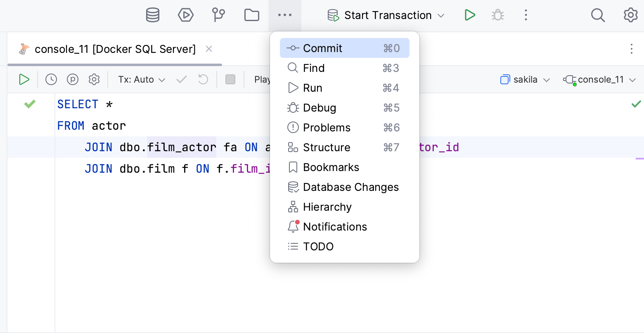Viewport: 644px width, 333px height.
Task: Open Notifications from the popup menu
Action: 335,227
